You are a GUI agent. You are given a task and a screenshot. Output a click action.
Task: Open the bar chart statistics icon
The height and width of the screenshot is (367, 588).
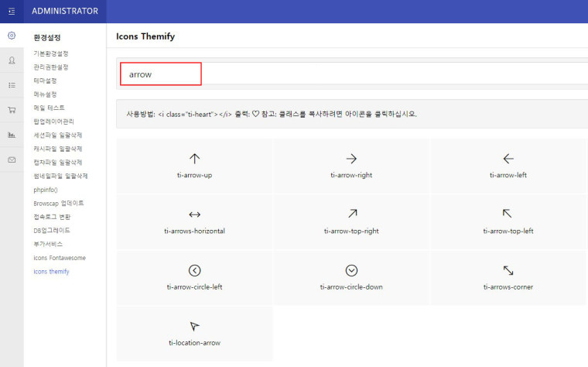[12, 135]
